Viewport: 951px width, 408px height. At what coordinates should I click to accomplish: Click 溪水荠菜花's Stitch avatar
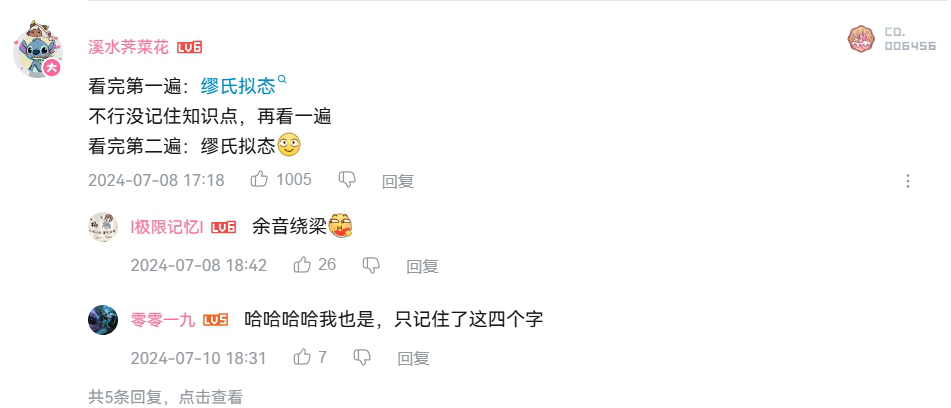38,50
